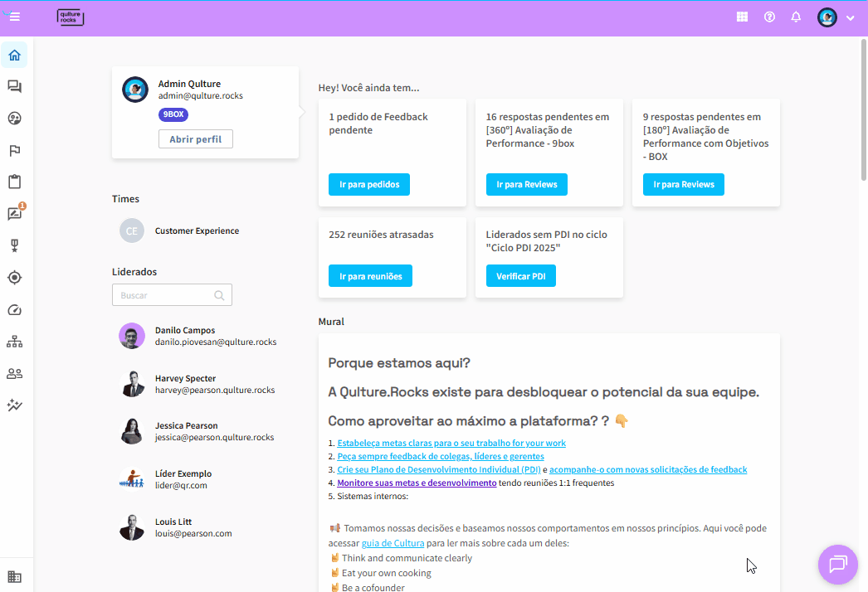868x592 pixels.
Task: Click the search magnifier in Buscar field
Action: [x=219, y=295]
